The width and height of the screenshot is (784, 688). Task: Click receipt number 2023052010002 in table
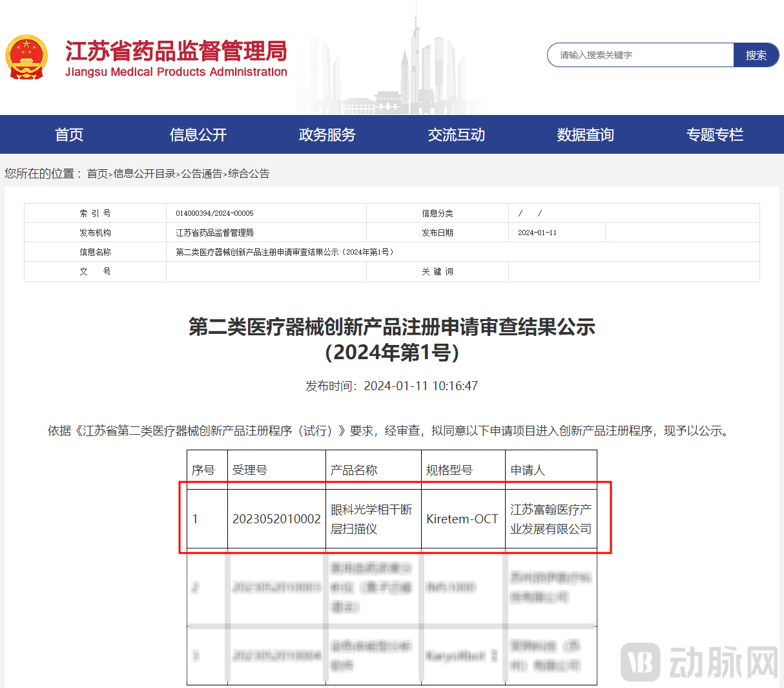pyautogui.click(x=276, y=518)
